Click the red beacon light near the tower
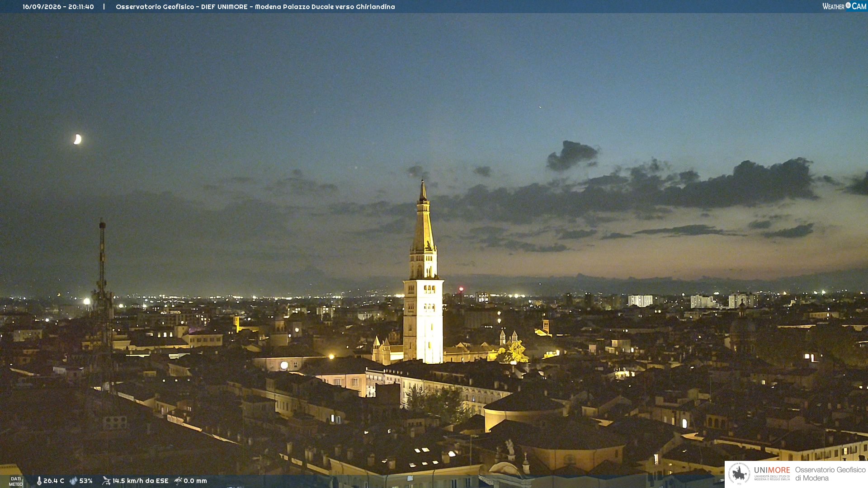This screenshot has width=868, height=488. [461, 289]
